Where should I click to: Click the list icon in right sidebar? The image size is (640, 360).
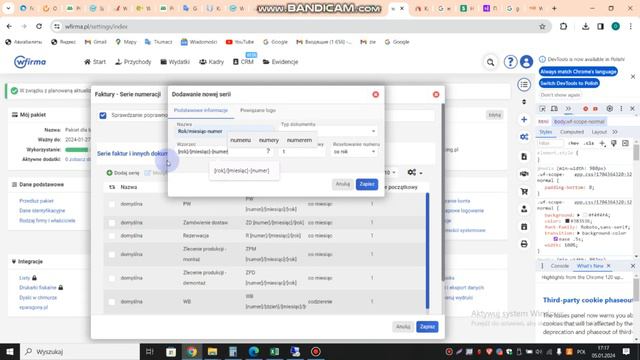coord(524,84)
